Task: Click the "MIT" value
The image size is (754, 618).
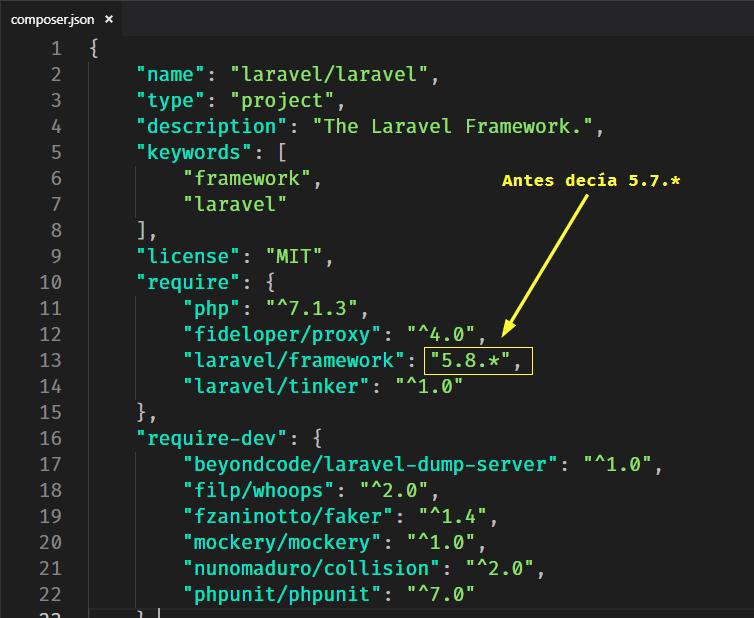Action: coord(294,256)
